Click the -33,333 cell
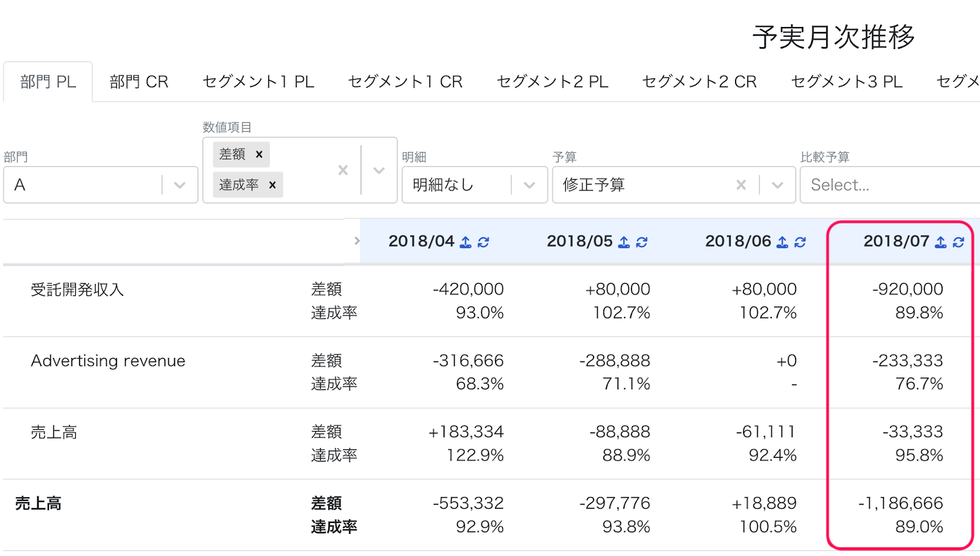 913,432
